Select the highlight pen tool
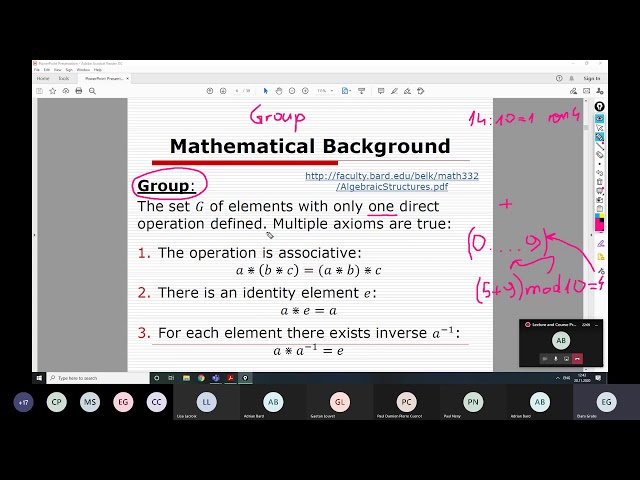 coord(394,91)
